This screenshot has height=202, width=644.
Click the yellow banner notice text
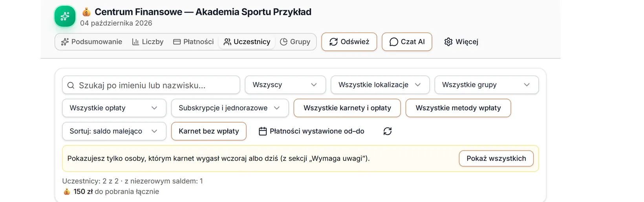[x=218, y=158]
